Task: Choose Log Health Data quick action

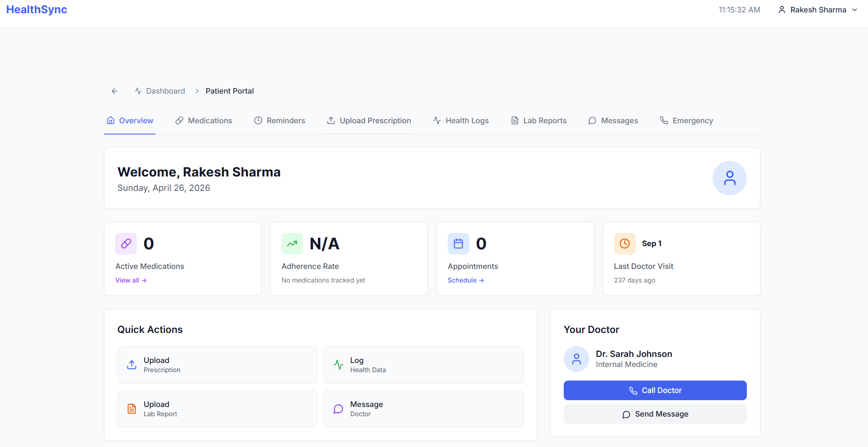Action: [x=424, y=365]
